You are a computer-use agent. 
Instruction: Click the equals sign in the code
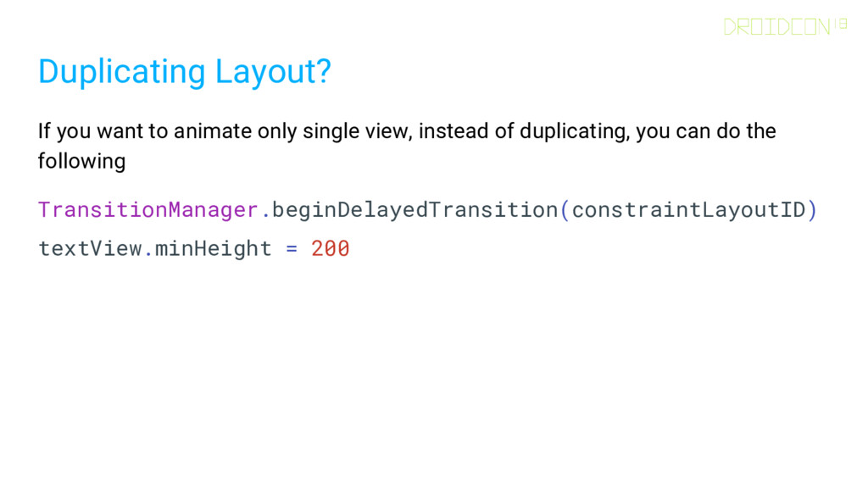292,249
